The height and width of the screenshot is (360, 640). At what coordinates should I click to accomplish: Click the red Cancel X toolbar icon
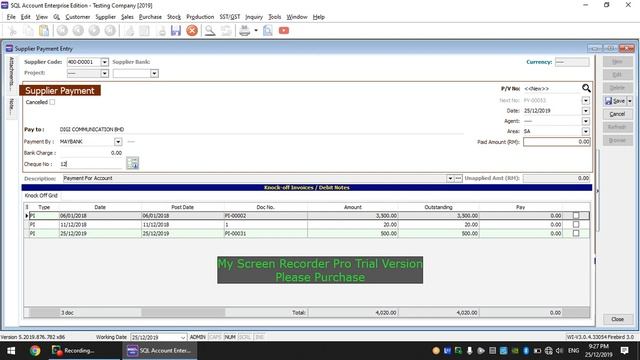[192, 31]
